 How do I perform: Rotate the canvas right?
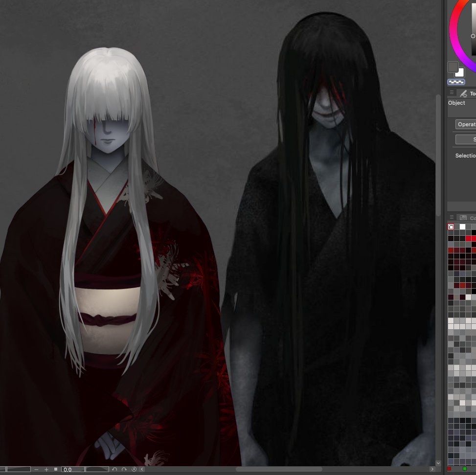[x=124, y=469]
